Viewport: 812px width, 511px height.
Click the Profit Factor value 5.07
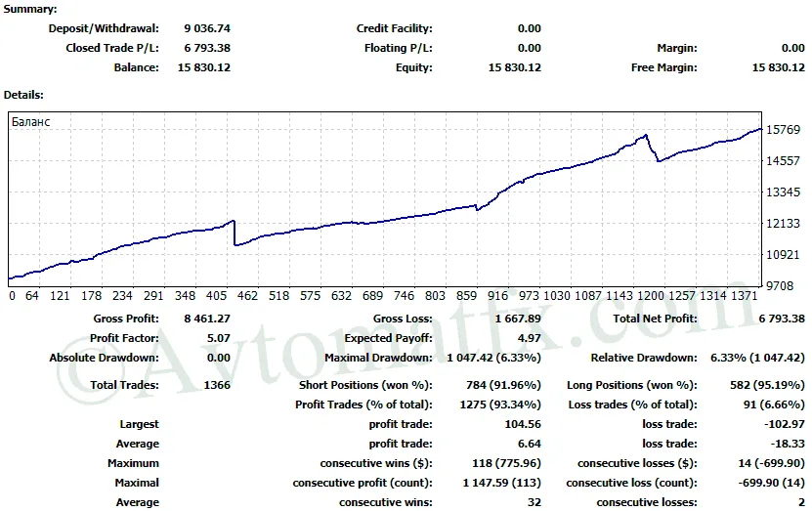click(x=219, y=339)
